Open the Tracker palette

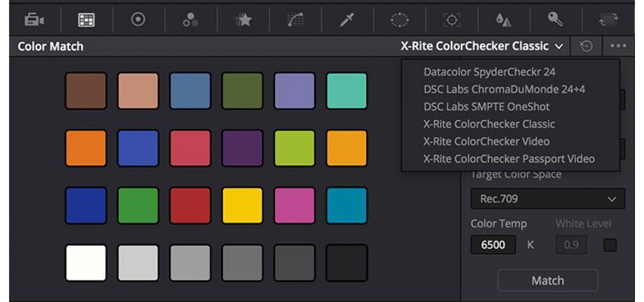click(x=451, y=20)
